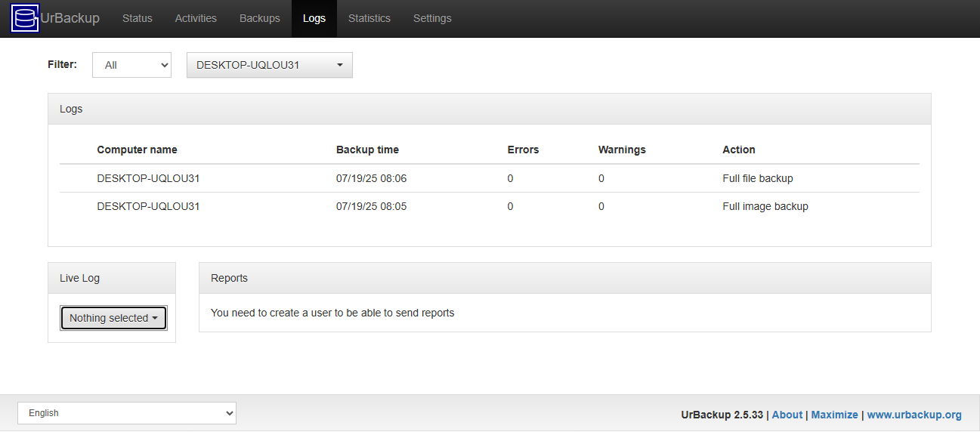Click the Action column header
The height and width of the screenshot is (432, 980).
point(739,150)
